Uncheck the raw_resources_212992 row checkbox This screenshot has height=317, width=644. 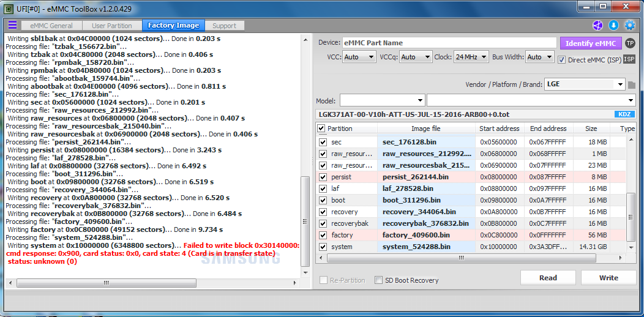pyautogui.click(x=323, y=154)
